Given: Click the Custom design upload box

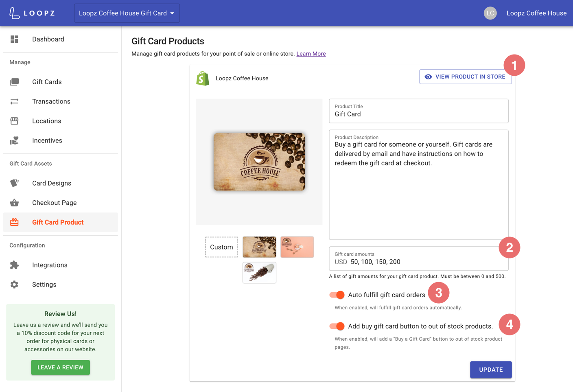Looking at the screenshot, I should point(221,247).
